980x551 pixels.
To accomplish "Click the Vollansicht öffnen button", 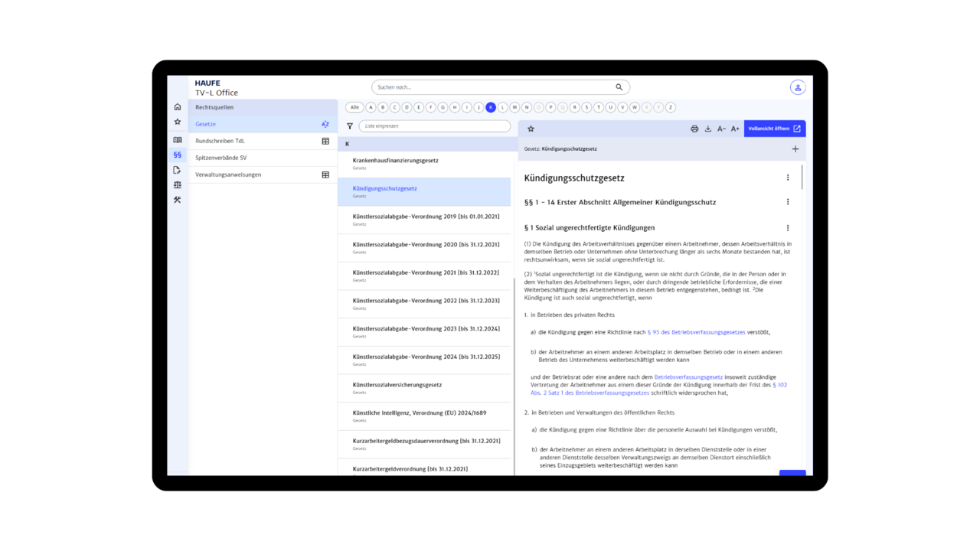I will (x=774, y=129).
